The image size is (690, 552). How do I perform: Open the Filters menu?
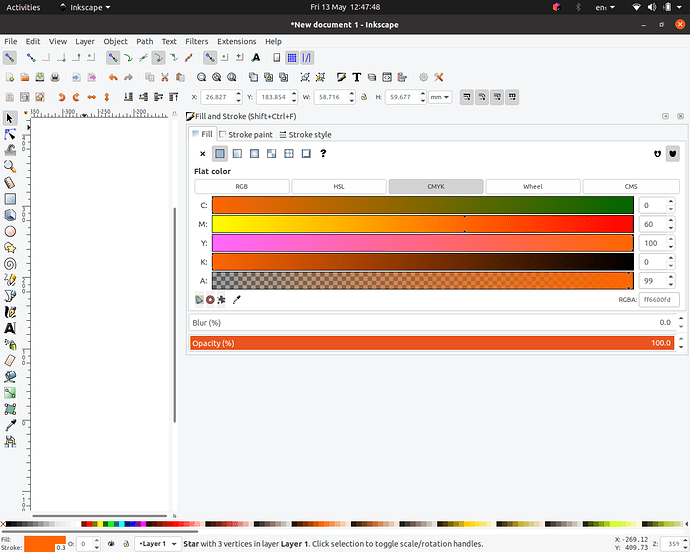(196, 42)
